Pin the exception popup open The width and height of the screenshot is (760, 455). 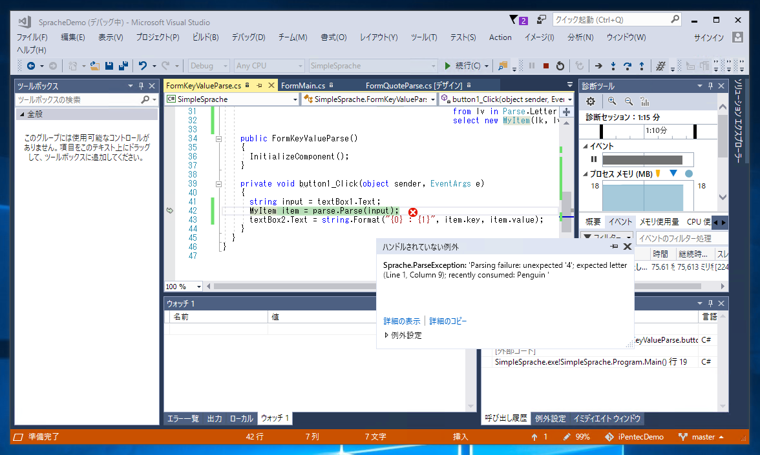click(x=614, y=247)
